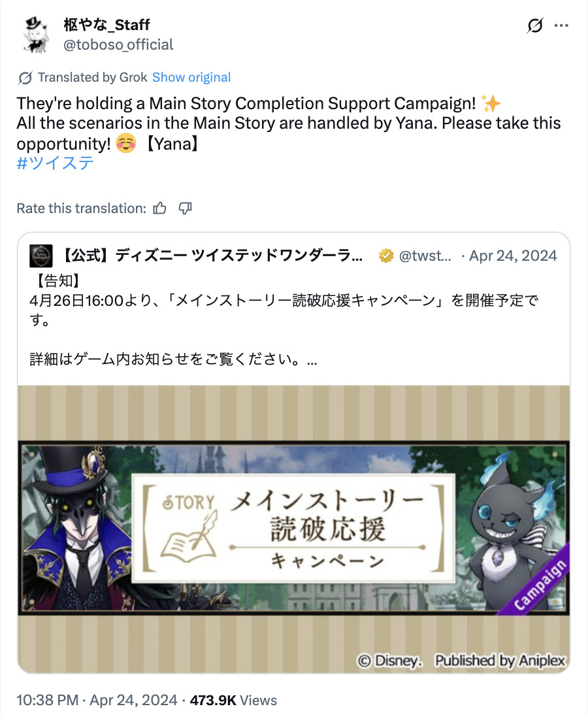This screenshot has height=715, width=588.
Task: Click the gold verified badge in the quoted tweet
Action: (x=385, y=256)
